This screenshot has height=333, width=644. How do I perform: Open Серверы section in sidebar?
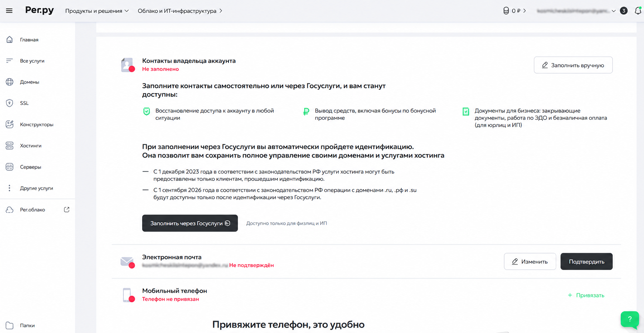point(31,167)
